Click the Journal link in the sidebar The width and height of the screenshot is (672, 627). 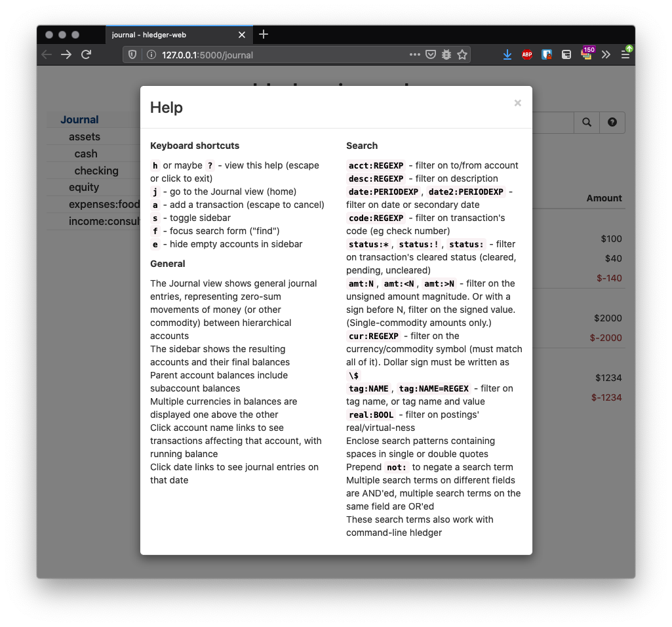pyautogui.click(x=79, y=119)
